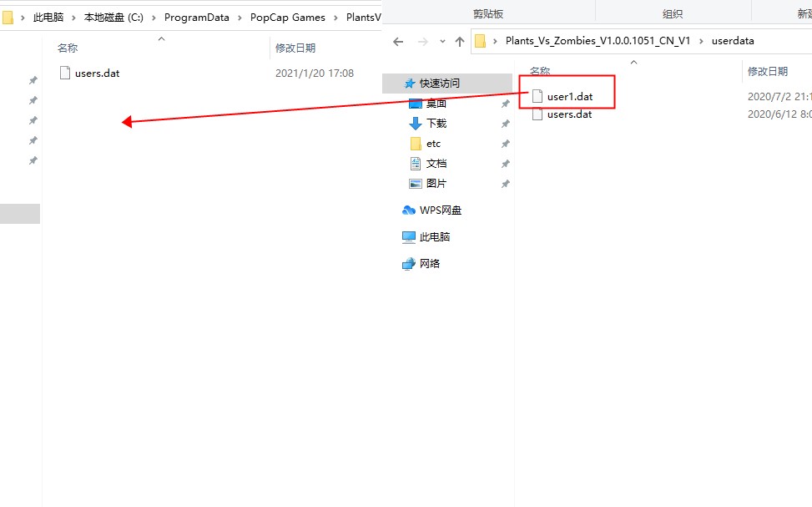The image size is (812, 507).
Task: Open WPS网盘 cloud drive
Action: [x=440, y=210]
